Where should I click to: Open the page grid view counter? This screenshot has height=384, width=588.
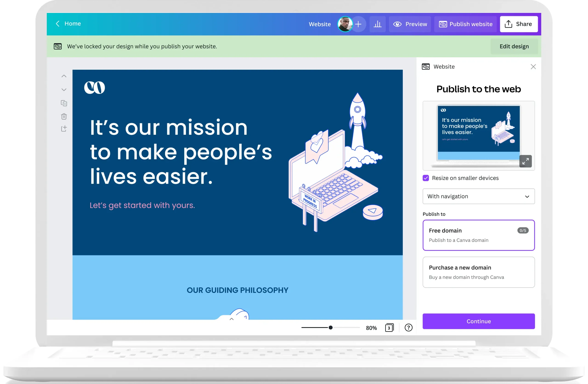coord(389,328)
